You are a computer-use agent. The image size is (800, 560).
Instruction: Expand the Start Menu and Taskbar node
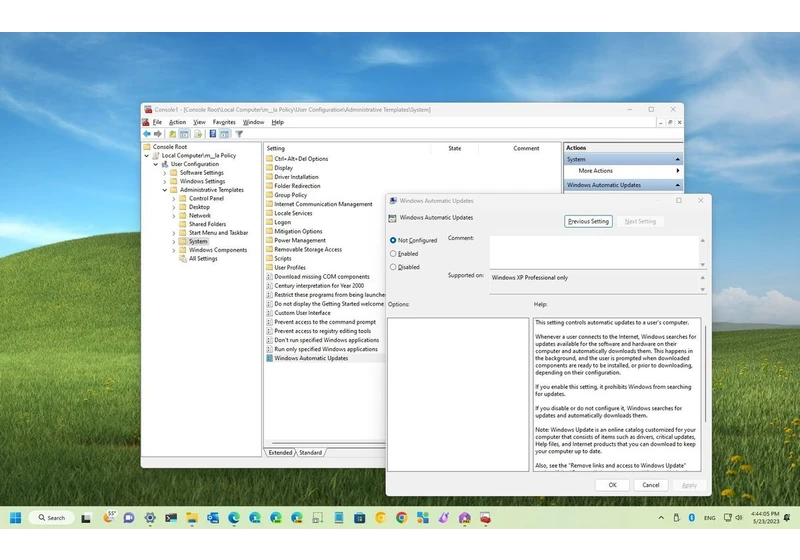[x=173, y=233]
